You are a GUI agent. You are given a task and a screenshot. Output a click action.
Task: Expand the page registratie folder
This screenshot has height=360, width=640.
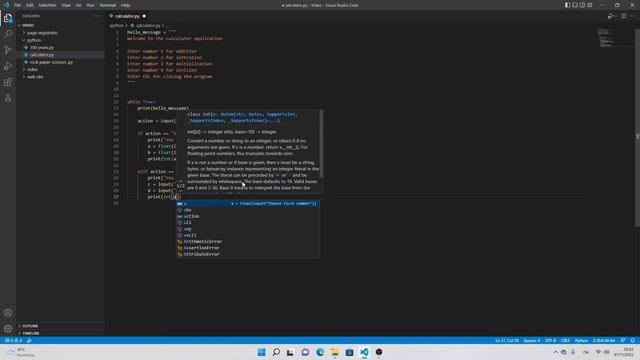point(60,33)
